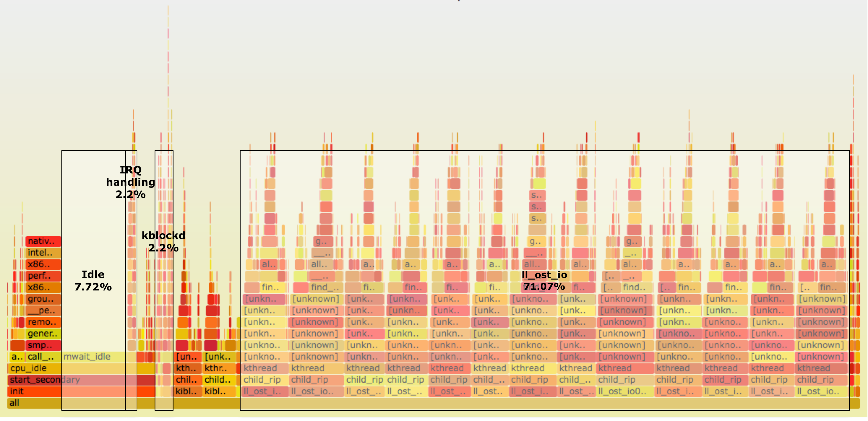
Task: Click the 'Idle 7.72%' annotation label
Action: (x=93, y=281)
